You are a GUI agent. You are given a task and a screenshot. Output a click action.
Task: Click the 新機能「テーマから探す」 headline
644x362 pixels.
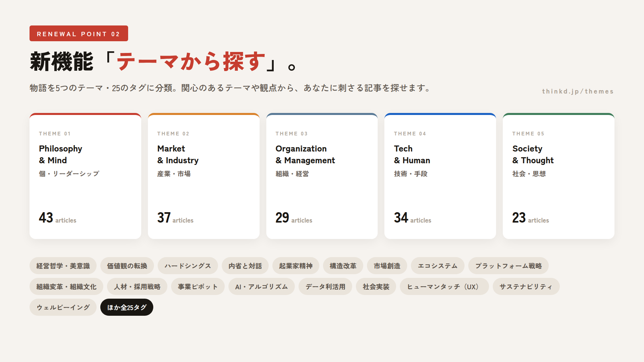(163, 62)
